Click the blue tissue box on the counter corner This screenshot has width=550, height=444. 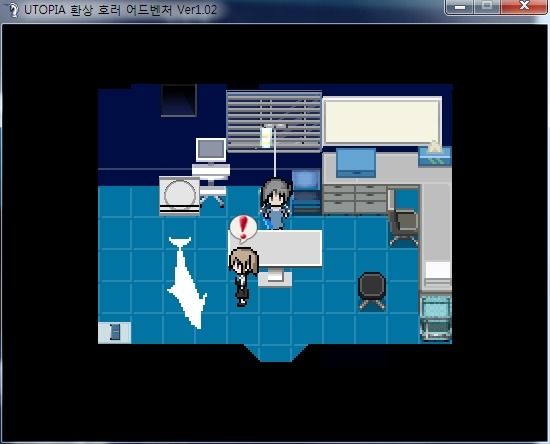[x=435, y=155]
